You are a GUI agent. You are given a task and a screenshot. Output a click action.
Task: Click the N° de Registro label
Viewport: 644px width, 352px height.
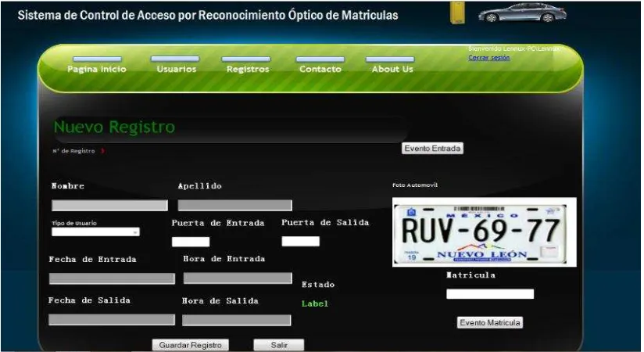(x=74, y=151)
